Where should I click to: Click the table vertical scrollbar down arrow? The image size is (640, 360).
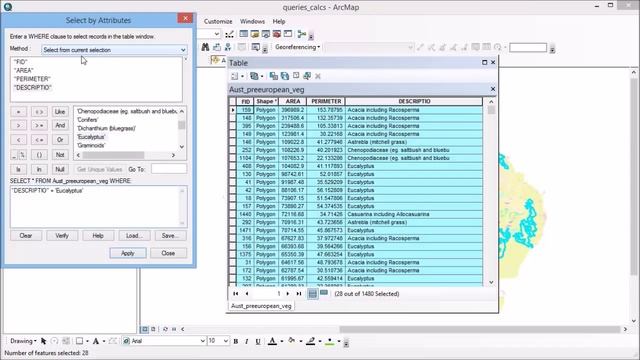click(491, 282)
